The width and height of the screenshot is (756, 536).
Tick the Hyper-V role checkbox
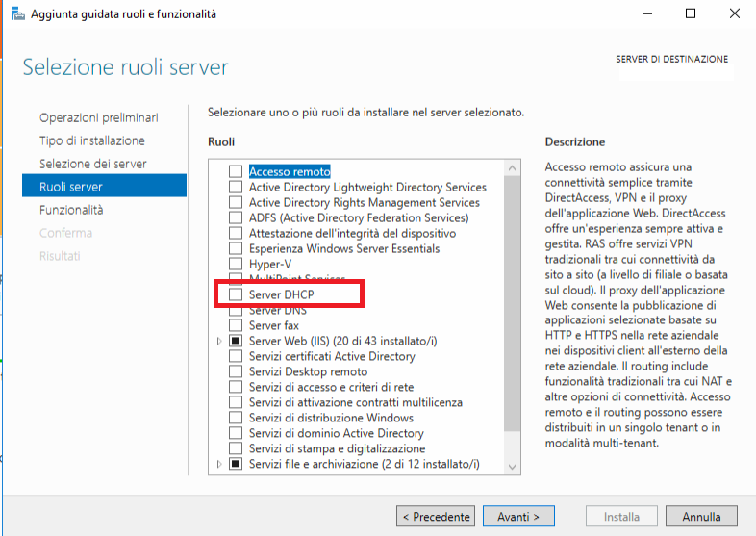click(236, 264)
